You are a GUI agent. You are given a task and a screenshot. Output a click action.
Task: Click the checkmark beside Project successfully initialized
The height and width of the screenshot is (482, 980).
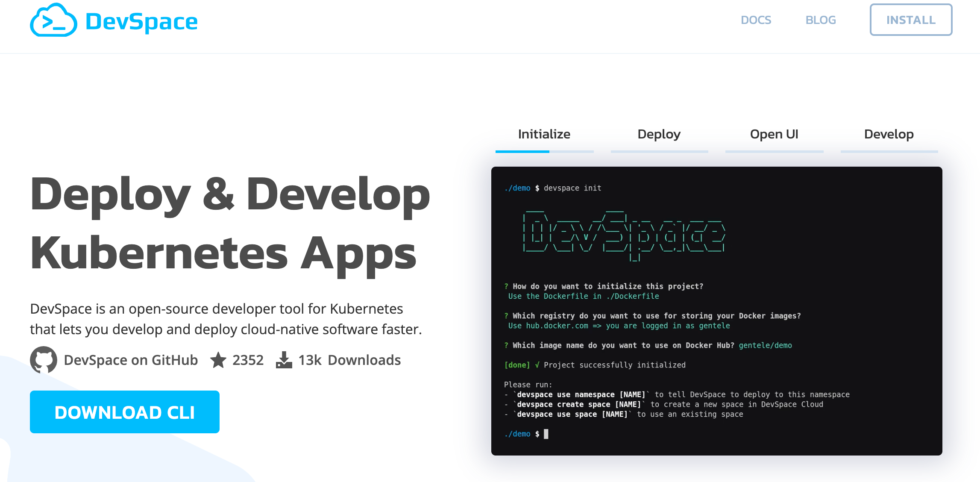537,365
